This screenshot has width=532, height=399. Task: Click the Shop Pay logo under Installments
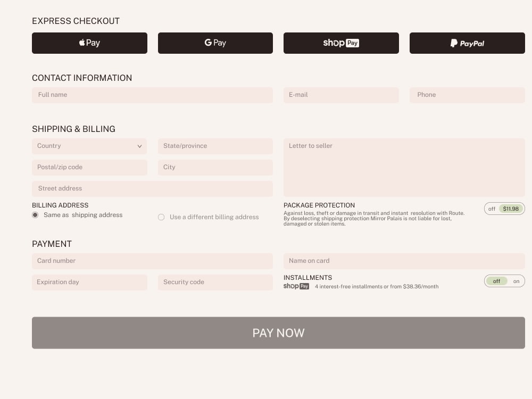(x=296, y=286)
